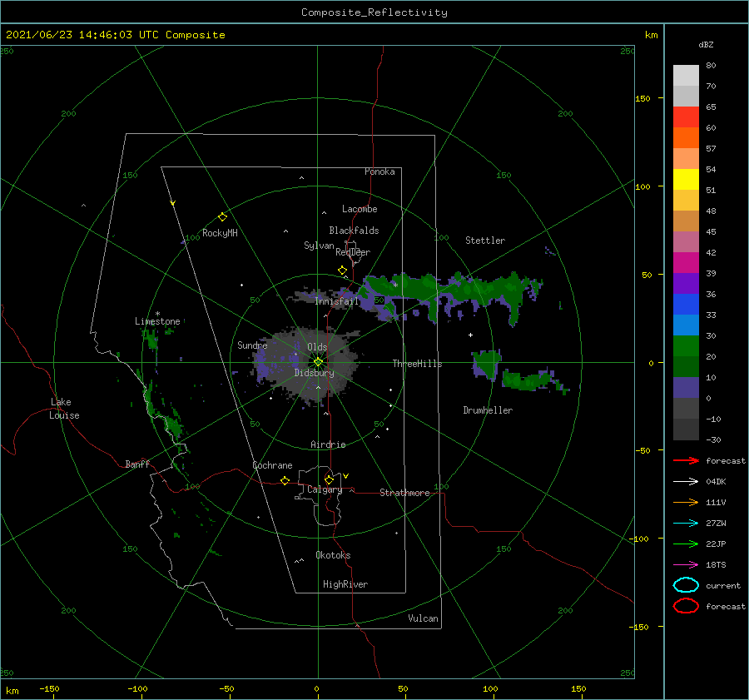Select the orange 111V arrow icon
This screenshot has height=700, width=749.
(686, 502)
